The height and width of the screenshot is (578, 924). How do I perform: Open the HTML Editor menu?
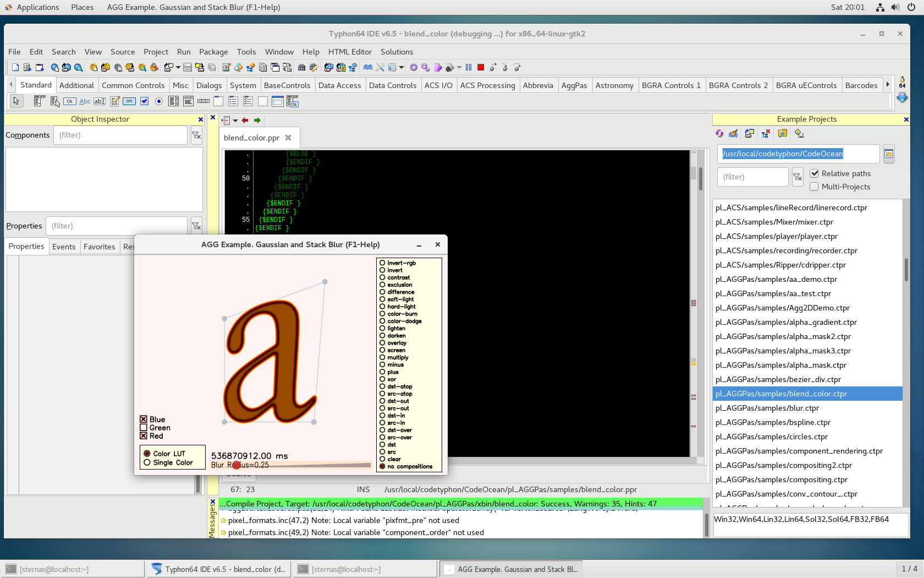pyautogui.click(x=350, y=52)
